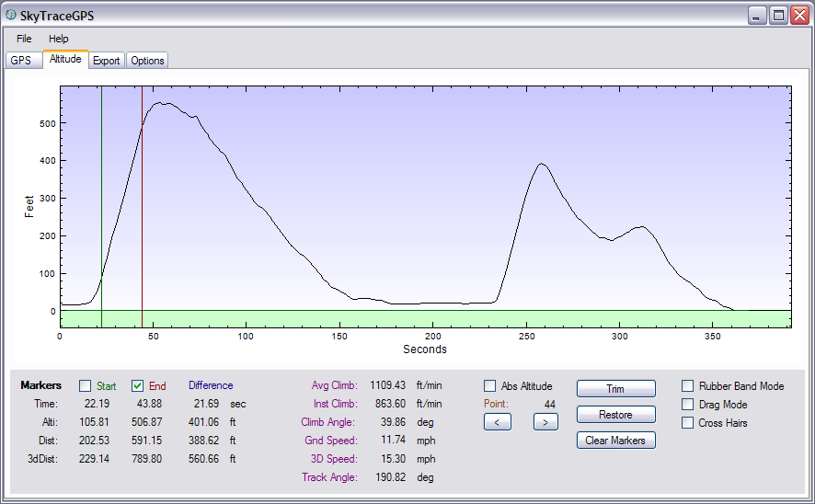The height and width of the screenshot is (504, 815).
Task: Click the time difference value 21.69
Action: pos(206,404)
